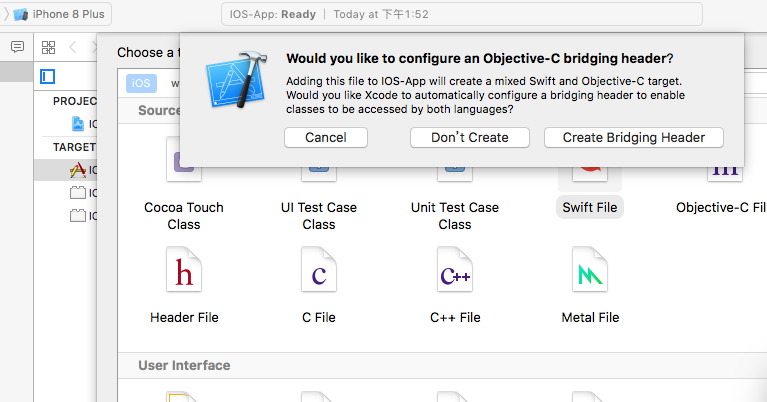Select the Cocoa Touch Class template
The image size is (767, 402).
(x=184, y=216)
